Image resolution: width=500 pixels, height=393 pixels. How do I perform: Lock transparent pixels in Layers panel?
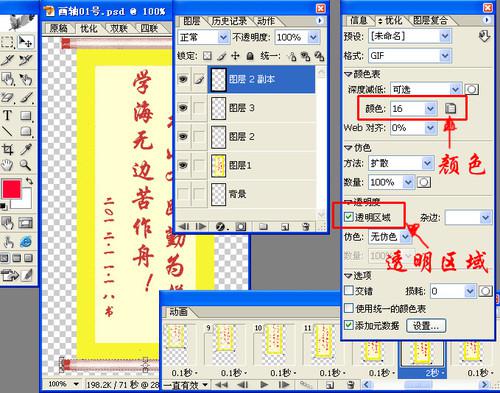[207, 56]
